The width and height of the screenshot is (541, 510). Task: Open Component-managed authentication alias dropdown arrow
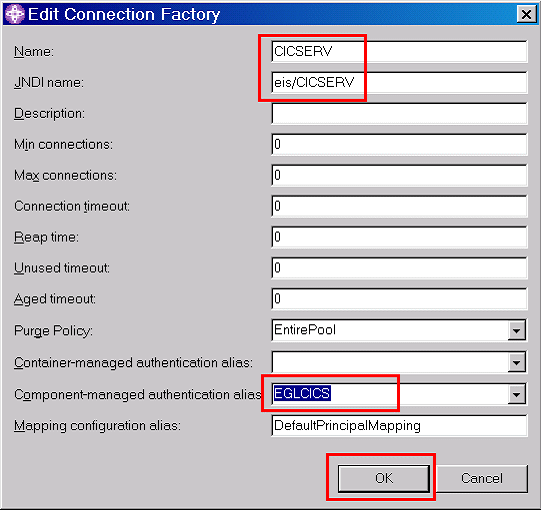(516, 394)
